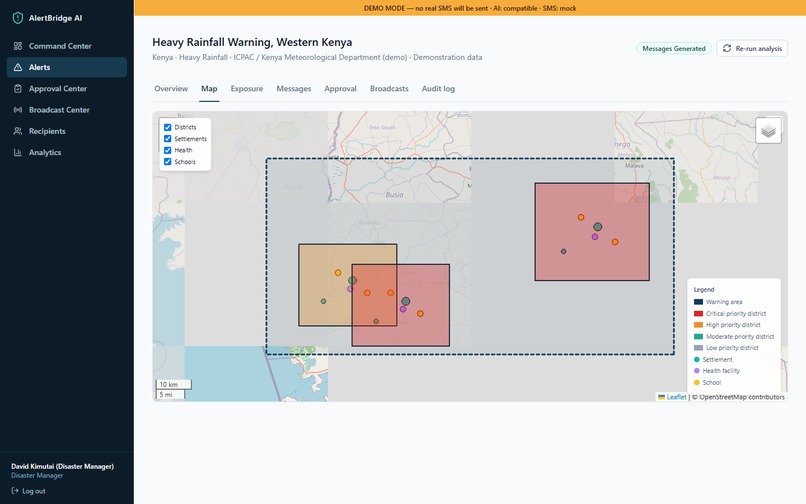Viewport: 806px width, 504px height.
Task: Open the Messages tab
Action: pyautogui.click(x=294, y=88)
